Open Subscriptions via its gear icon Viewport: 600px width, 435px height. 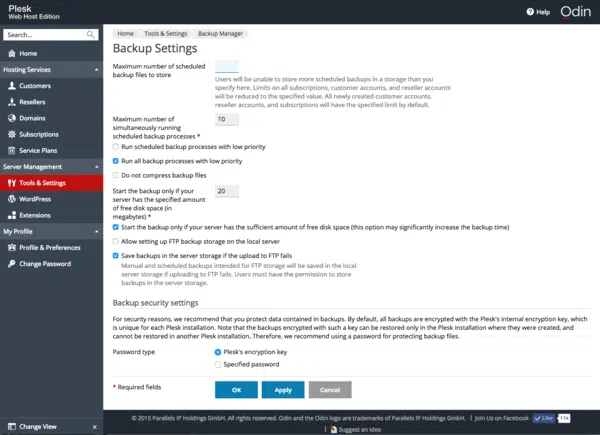tap(12, 134)
